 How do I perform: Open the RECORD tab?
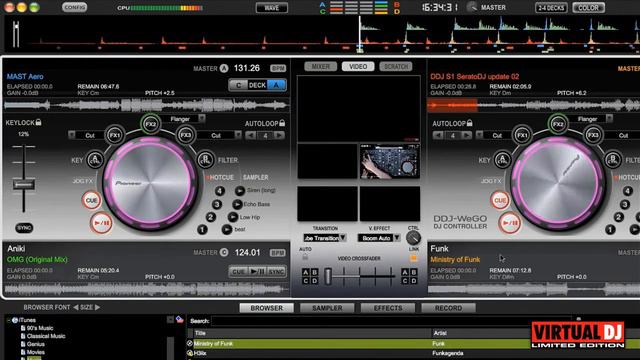(x=448, y=308)
